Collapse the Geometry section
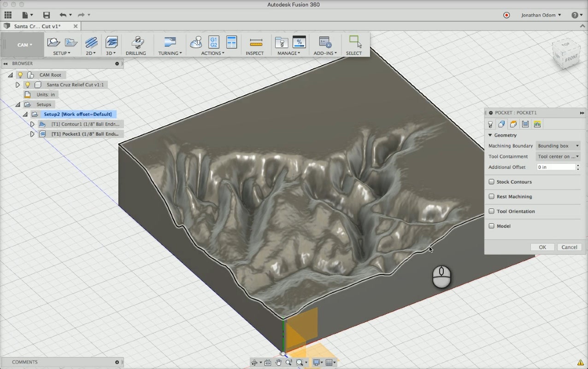The height and width of the screenshot is (369, 588). (x=490, y=135)
